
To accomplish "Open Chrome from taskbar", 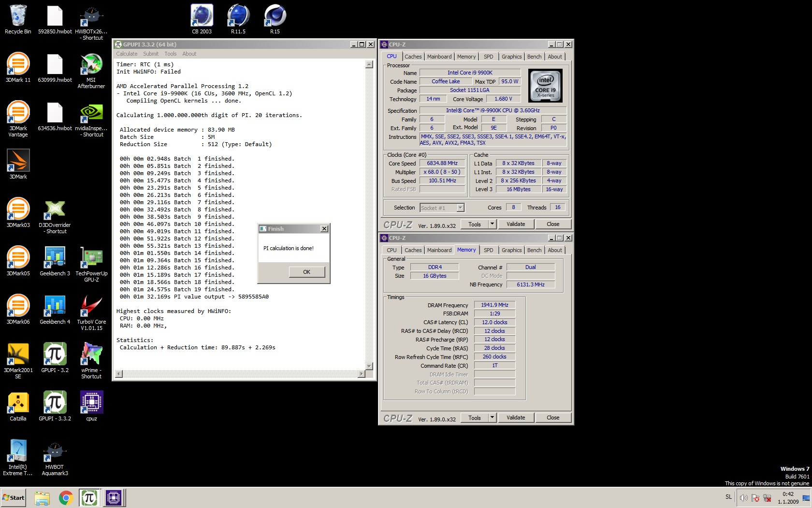I will 66,498.
